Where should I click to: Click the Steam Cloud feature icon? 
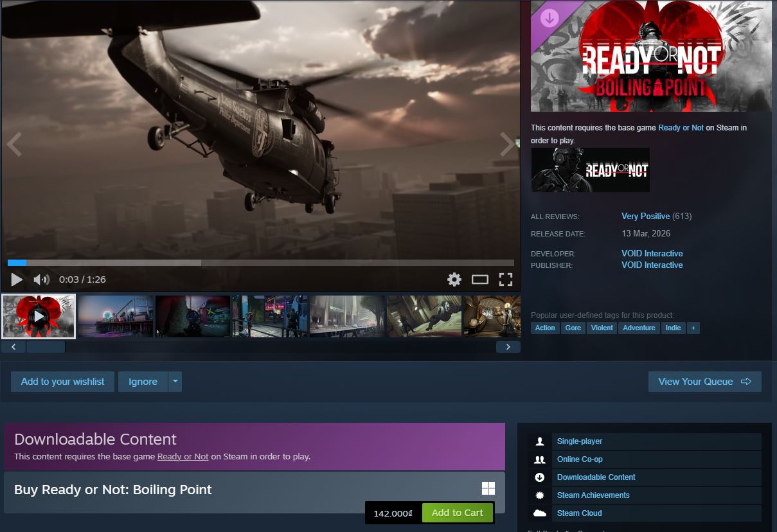540,513
